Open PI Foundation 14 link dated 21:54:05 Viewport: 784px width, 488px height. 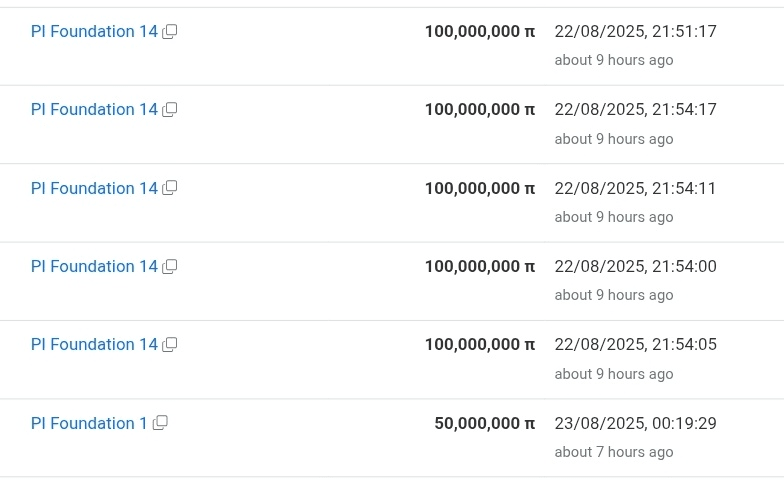(x=94, y=344)
